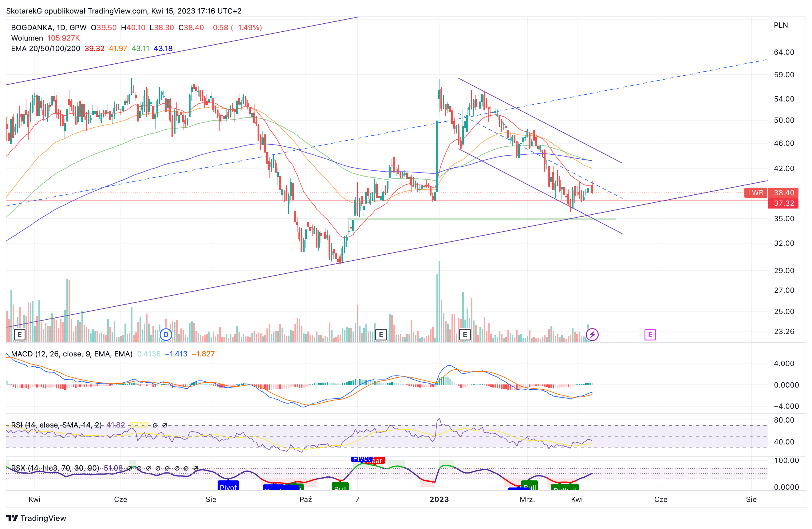812x529 pixels.
Task: Click the Wolumen 105.927K legend
Action: pos(45,38)
